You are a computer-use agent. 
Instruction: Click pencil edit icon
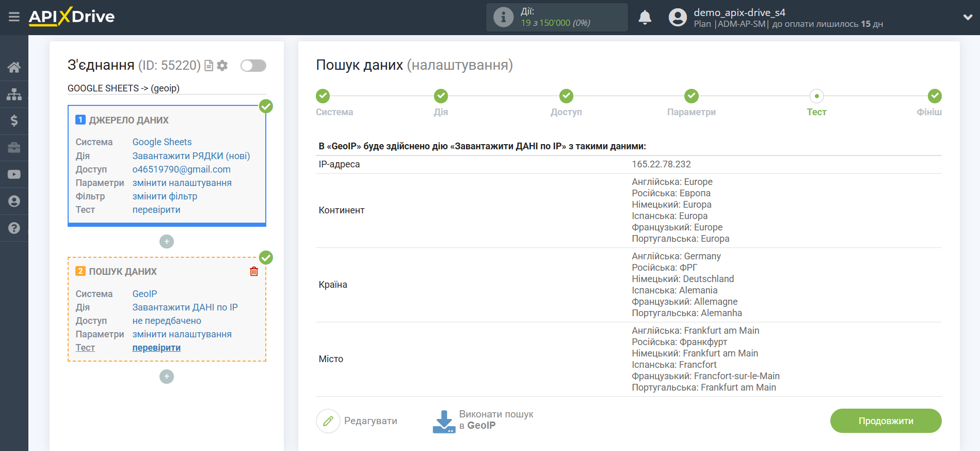[x=328, y=421]
